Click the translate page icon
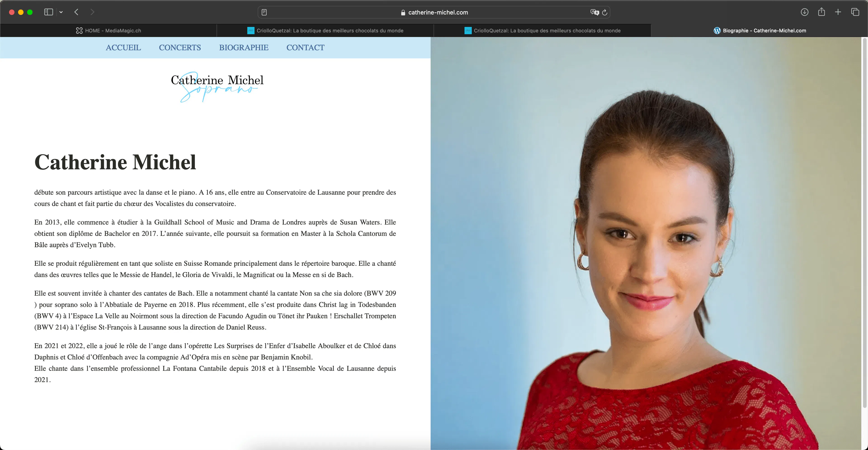 click(x=594, y=12)
